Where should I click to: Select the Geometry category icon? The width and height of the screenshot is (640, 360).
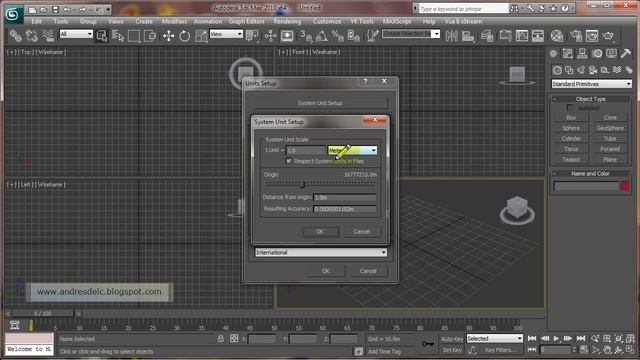pyautogui.click(x=557, y=70)
